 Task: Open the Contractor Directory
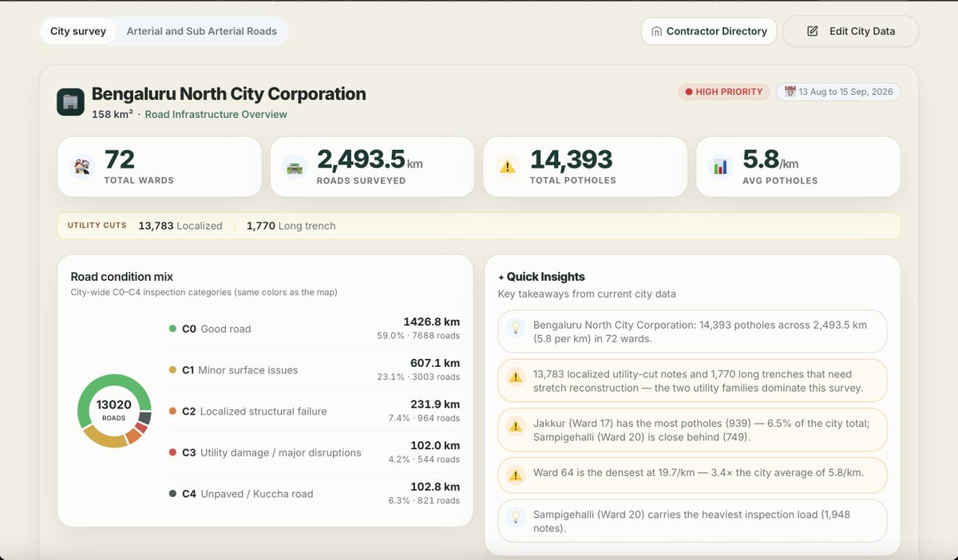point(709,31)
